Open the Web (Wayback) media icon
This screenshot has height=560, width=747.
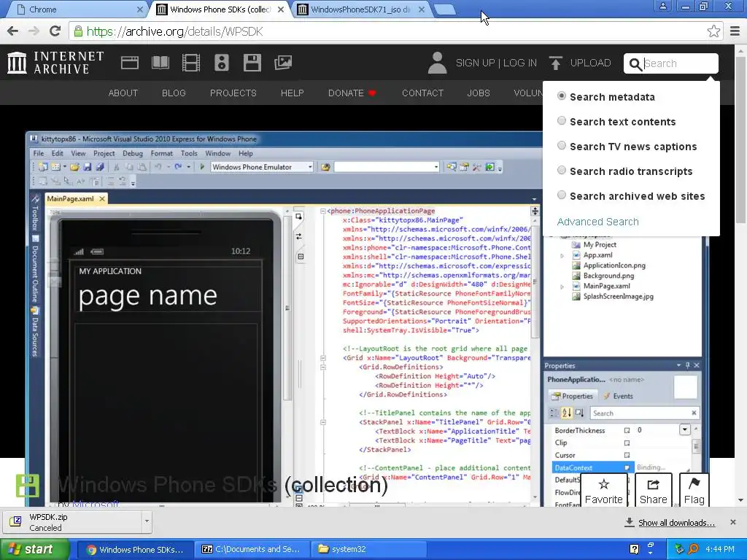(130, 63)
